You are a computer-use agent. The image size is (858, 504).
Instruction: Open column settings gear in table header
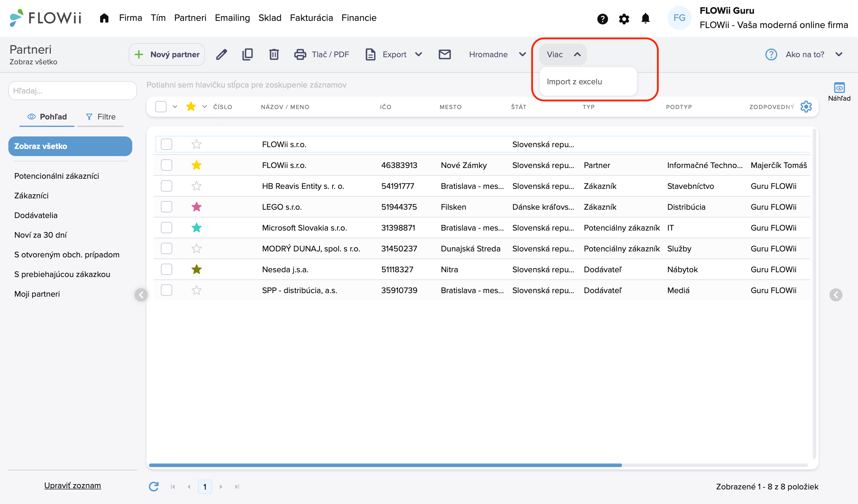pos(806,107)
